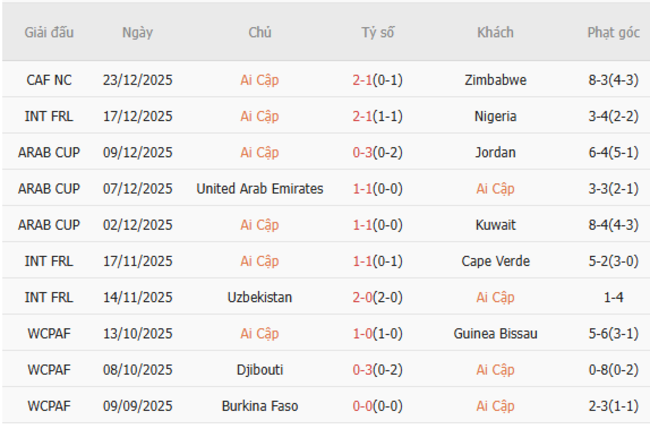650x429 pixels.
Task: Click the United Arab Emirates team
Action: [x=260, y=188]
